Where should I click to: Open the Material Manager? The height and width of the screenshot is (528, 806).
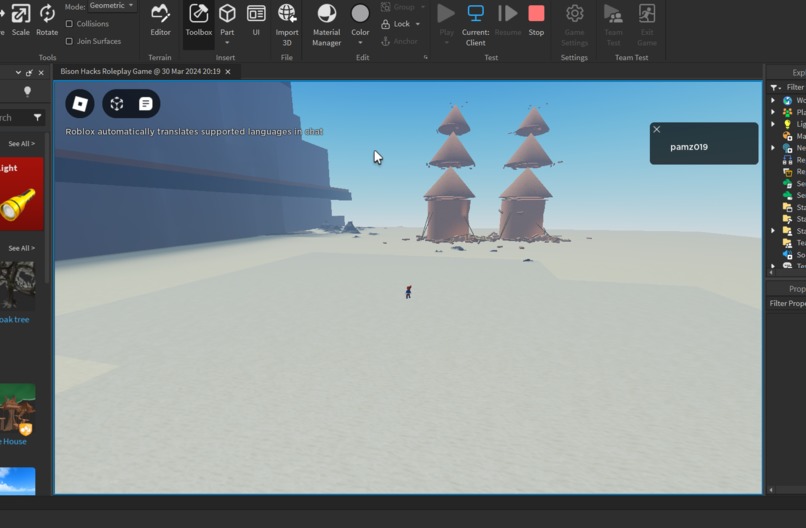[x=326, y=25]
